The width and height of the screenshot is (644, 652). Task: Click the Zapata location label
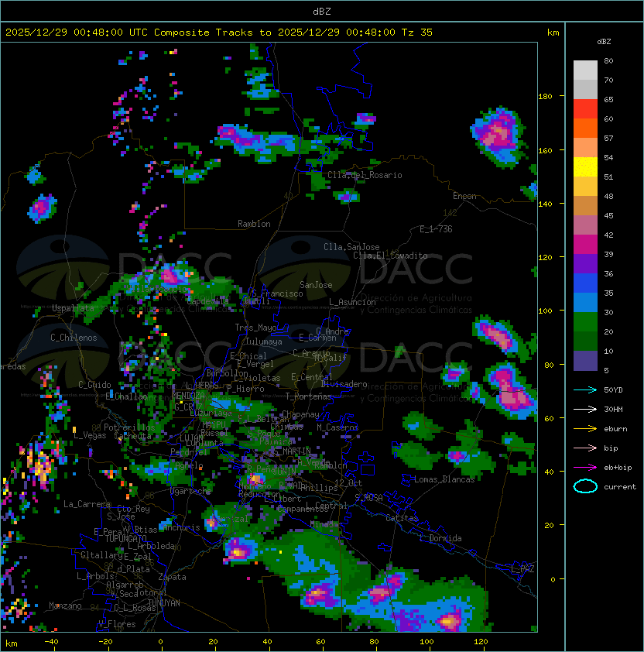(172, 577)
